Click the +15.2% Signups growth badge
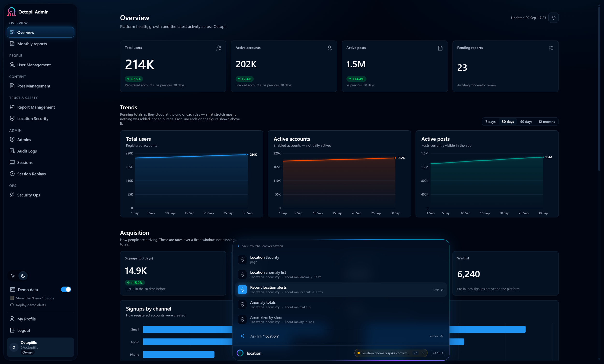 point(135,282)
